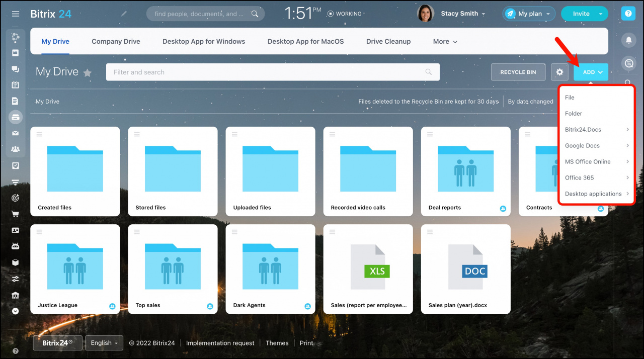644x359 pixels.
Task: Open the box inventory sidebar icon
Action: tap(16, 262)
